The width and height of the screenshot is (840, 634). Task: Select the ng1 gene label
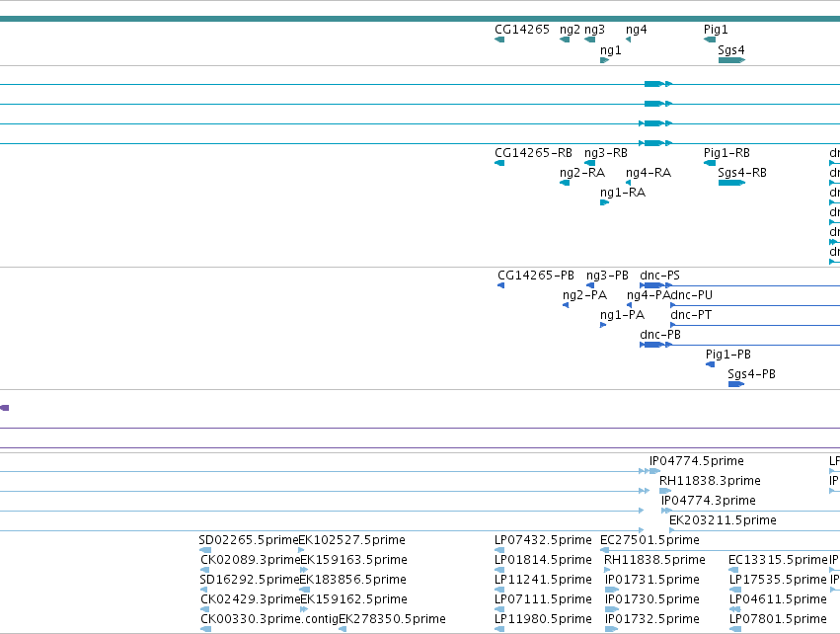click(x=610, y=50)
